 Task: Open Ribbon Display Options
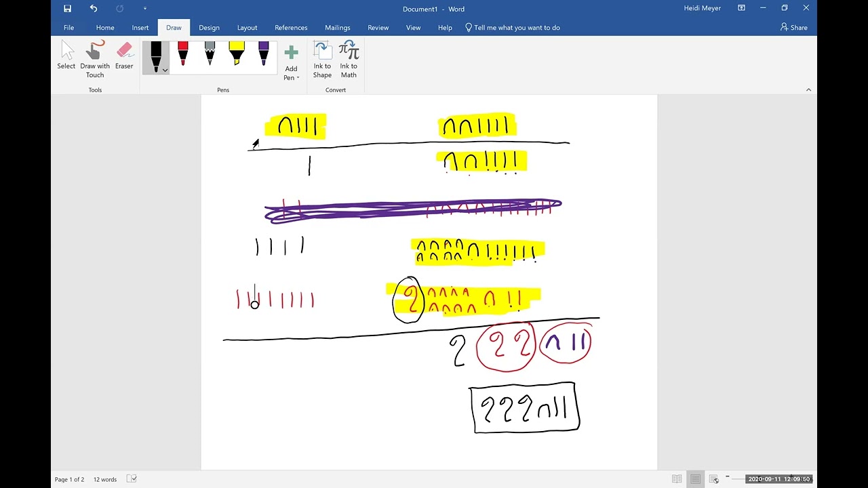pyautogui.click(x=741, y=8)
